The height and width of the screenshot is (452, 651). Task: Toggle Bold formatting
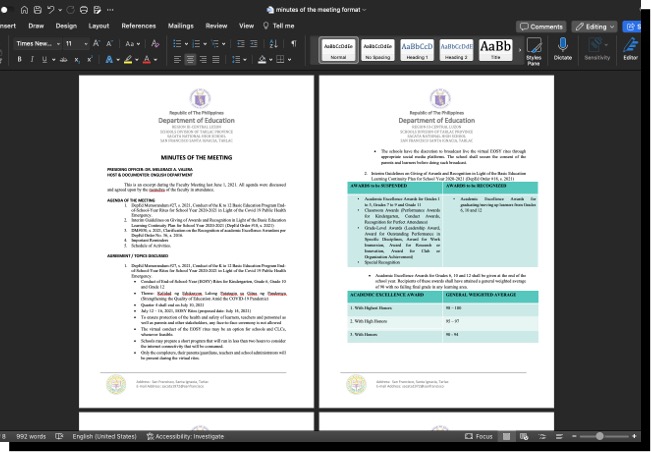point(20,60)
